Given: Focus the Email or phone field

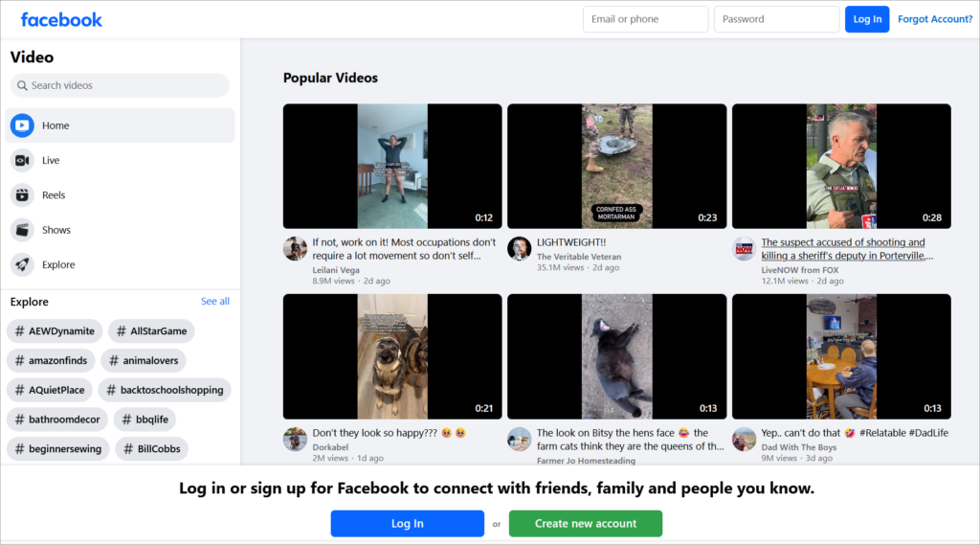Looking at the screenshot, I should (646, 19).
